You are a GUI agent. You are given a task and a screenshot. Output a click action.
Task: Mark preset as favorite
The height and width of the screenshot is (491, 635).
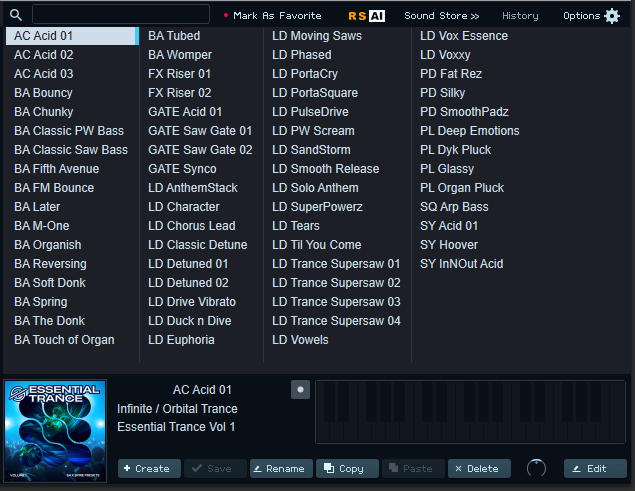tap(273, 16)
